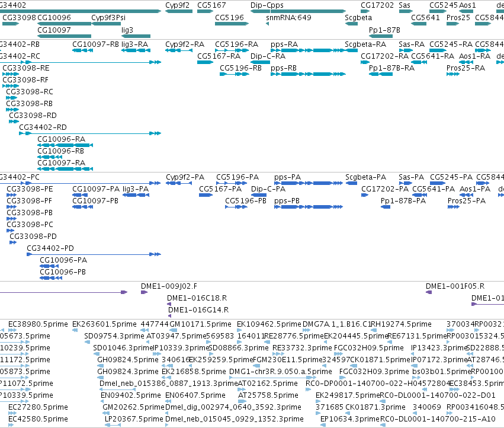Click the AT25758.5prime EST glyph

coord(242,401)
